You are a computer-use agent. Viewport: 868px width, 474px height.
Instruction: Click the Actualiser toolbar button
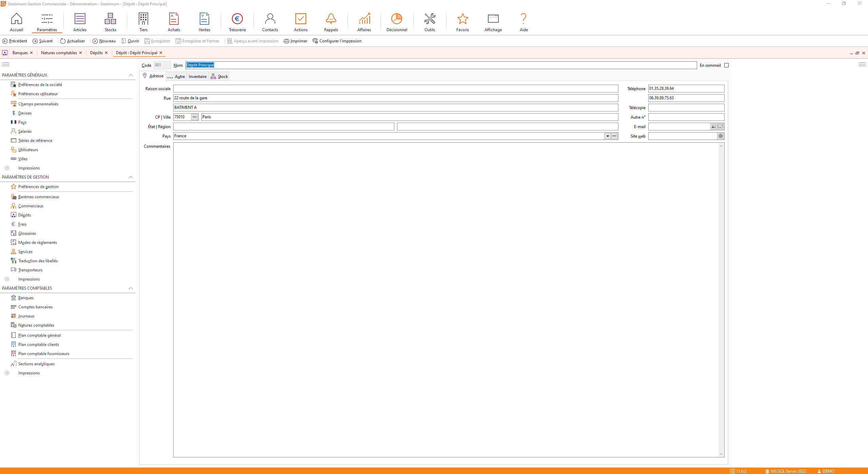73,41
